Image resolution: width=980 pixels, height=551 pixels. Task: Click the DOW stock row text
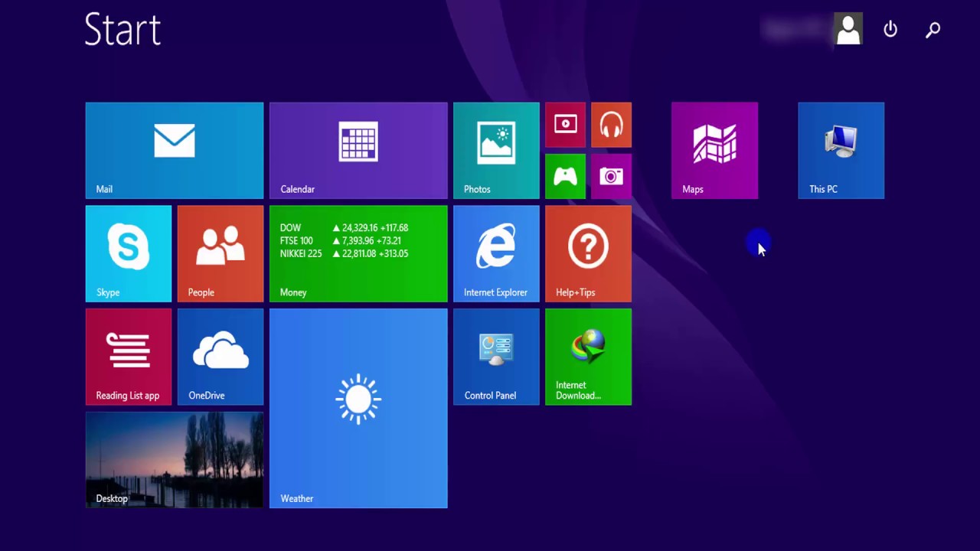pos(345,228)
